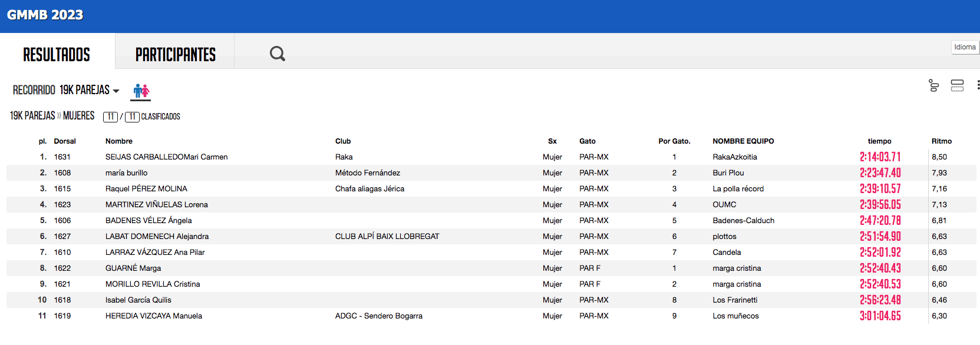Sort results by the tiempo column
The width and height of the screenshot is (980, 345).
click(x=879, y=141)
